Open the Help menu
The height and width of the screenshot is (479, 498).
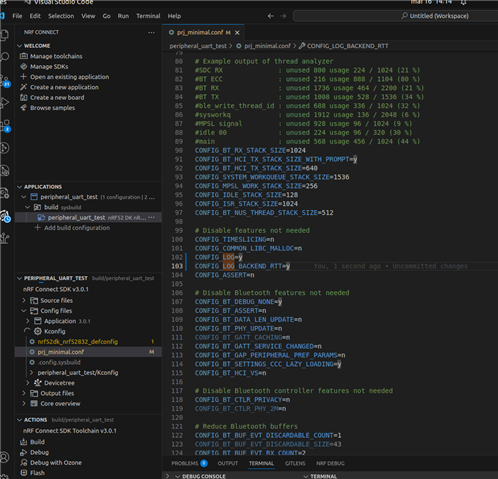pos(174,16)
